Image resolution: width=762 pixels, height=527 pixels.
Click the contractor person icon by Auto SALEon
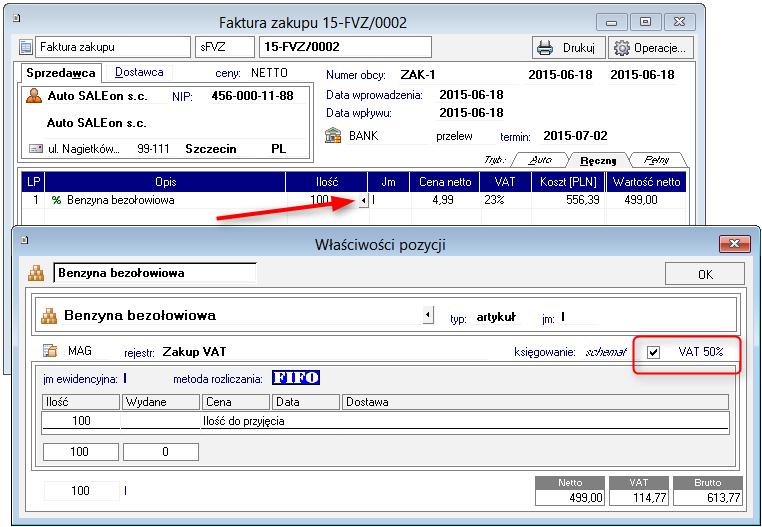tap(34, 96)
